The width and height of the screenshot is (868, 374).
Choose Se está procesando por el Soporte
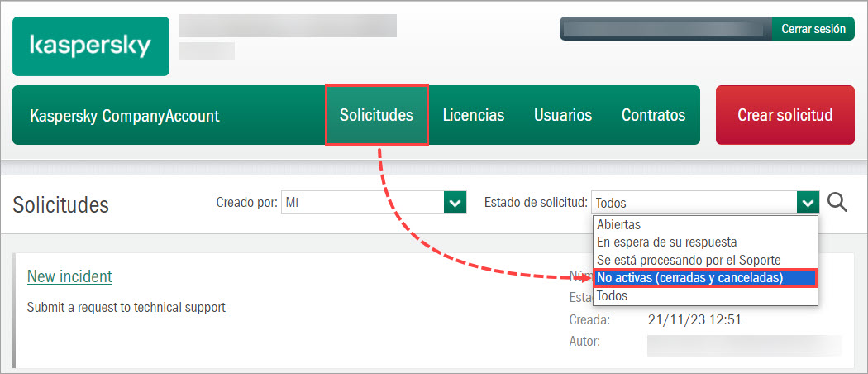pos(705,260)
